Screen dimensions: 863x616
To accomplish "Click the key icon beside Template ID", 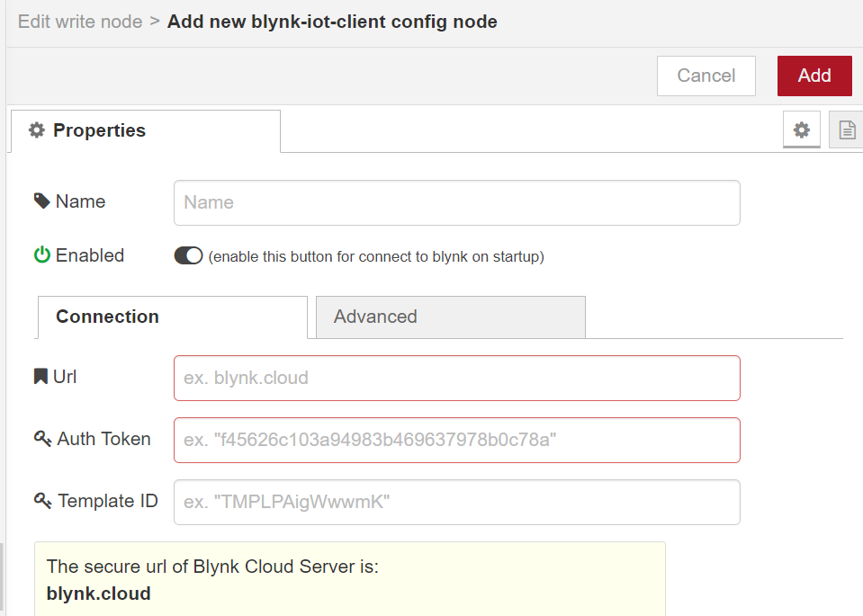I will tap(42, 501).
